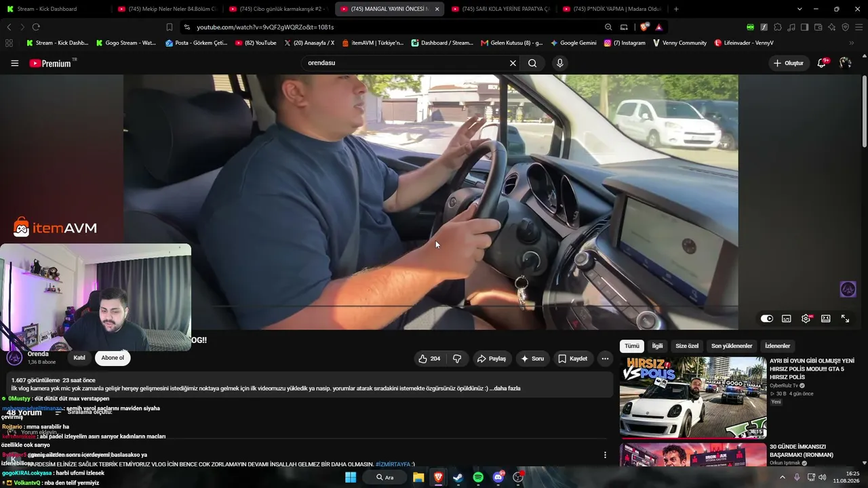
Task: Open the browser main menu
Action: 859,27
